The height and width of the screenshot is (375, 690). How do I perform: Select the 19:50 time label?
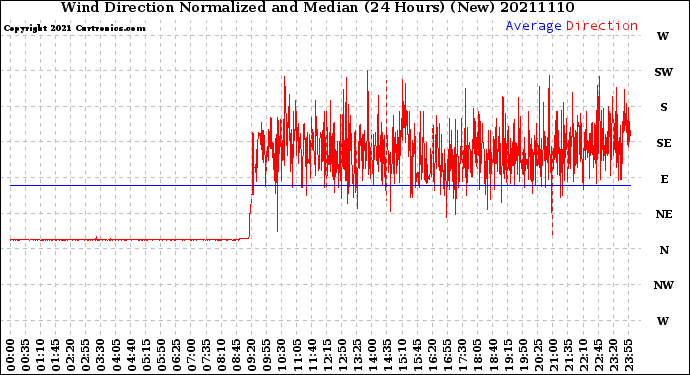[x=523, y=355]
